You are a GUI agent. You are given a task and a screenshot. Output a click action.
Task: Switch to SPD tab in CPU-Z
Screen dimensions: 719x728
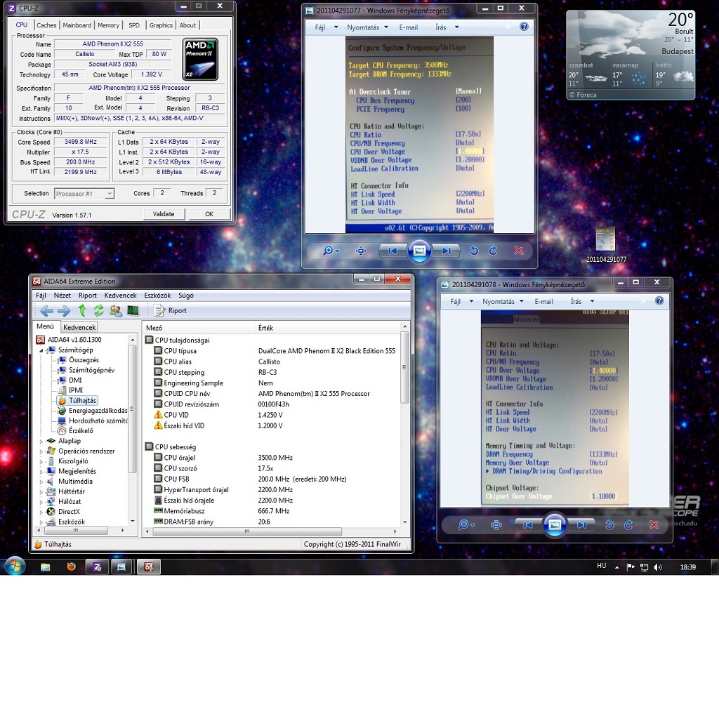[134, 25]
